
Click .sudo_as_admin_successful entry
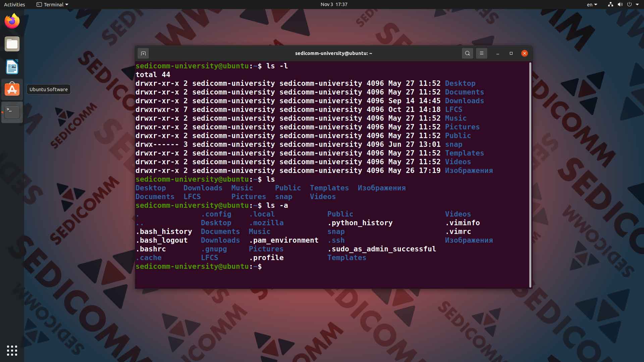[x=382, y=249]
